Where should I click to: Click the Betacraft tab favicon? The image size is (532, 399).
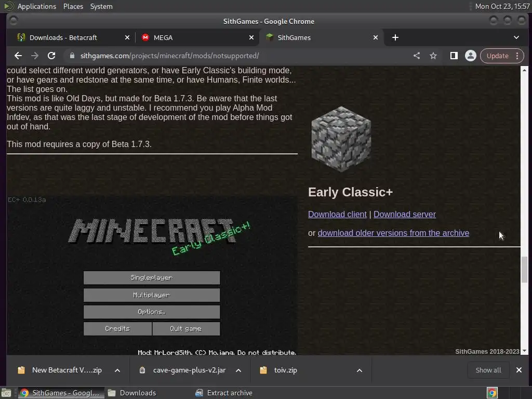(x=21, y=37)
